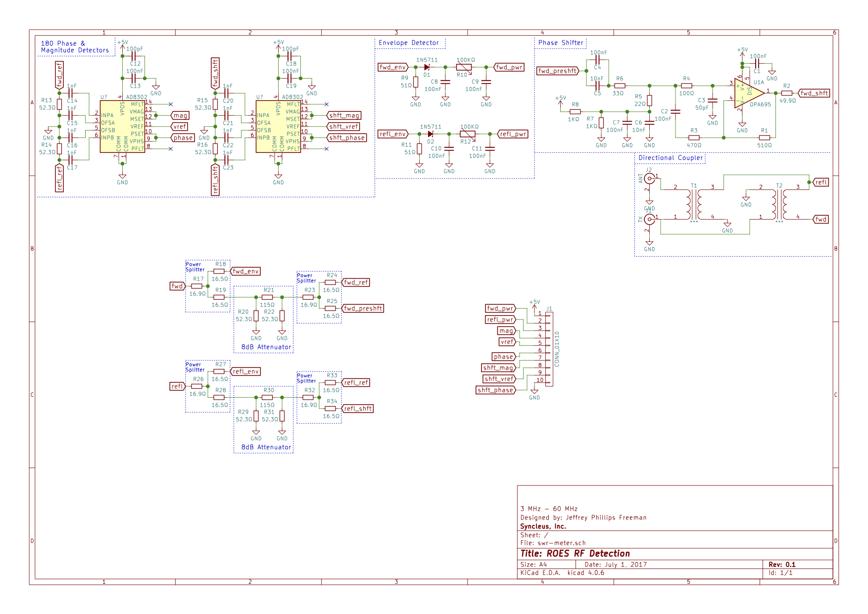Select 'Title: ROES RF Detection' in title block
Image resolution: width=868 pixels, height=614 pixels.
pos(575,554)
